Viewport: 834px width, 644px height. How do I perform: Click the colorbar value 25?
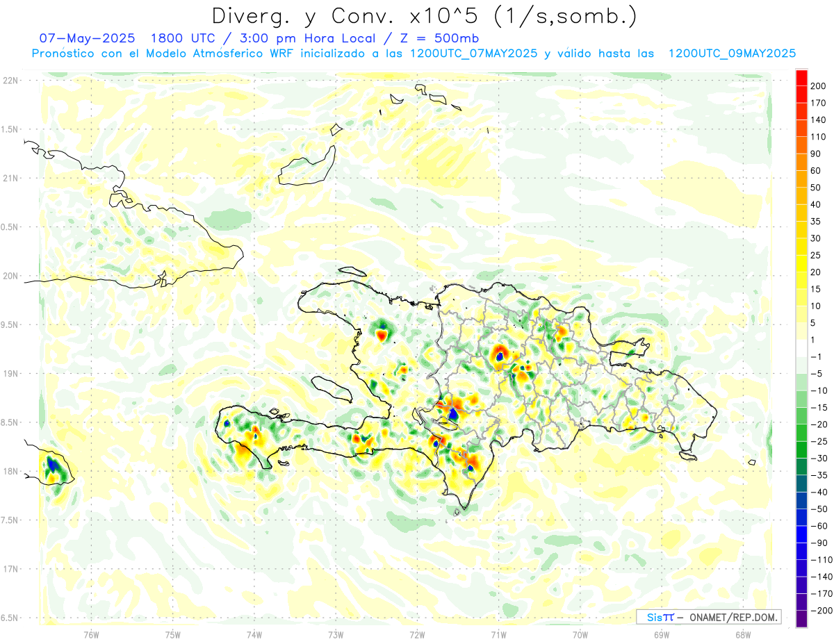click(816, 255)
